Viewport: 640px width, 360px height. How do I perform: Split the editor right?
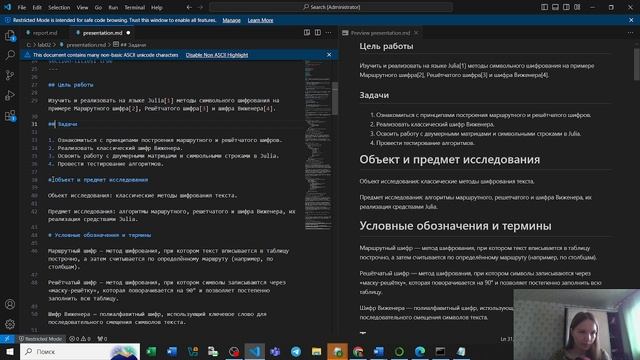click(x=318, y=33)
